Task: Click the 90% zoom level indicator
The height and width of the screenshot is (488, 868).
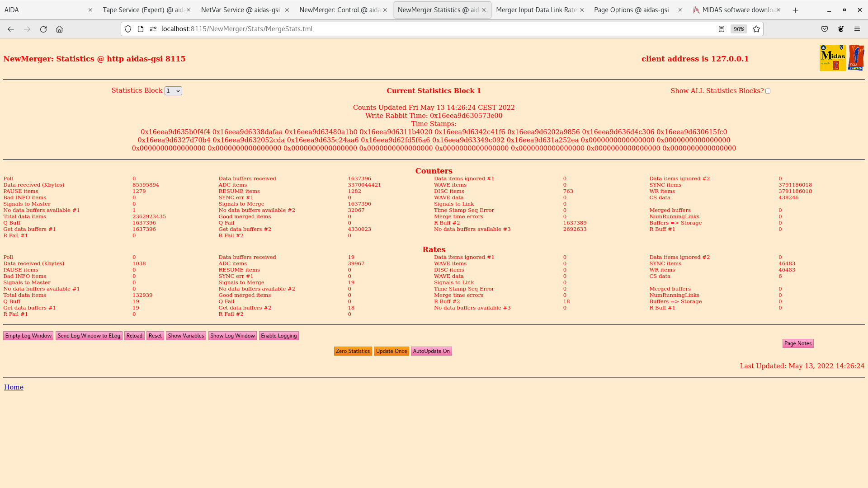Action: 739,29
